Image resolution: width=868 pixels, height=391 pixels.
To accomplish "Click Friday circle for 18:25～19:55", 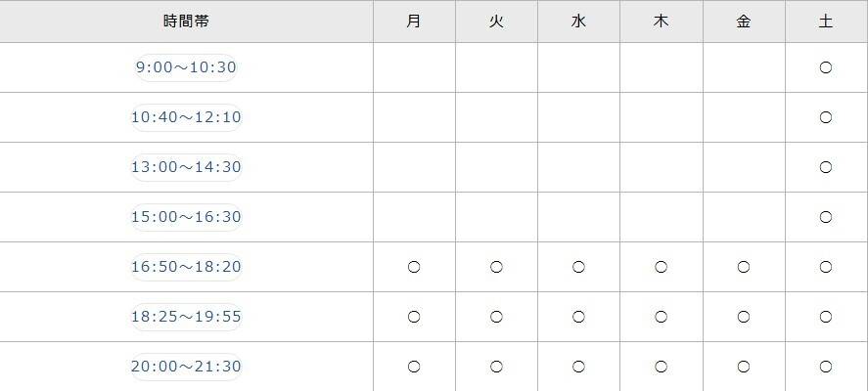I will coord(744,317).
